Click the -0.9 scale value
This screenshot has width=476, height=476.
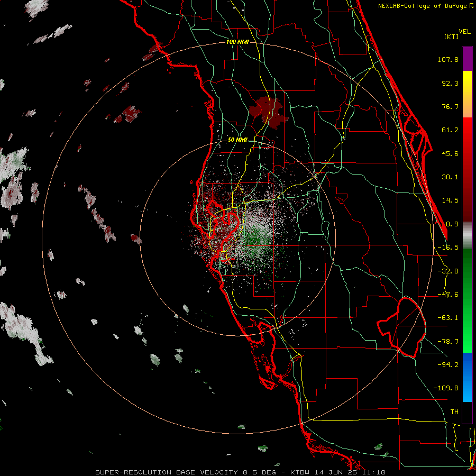tap(450, 224)
